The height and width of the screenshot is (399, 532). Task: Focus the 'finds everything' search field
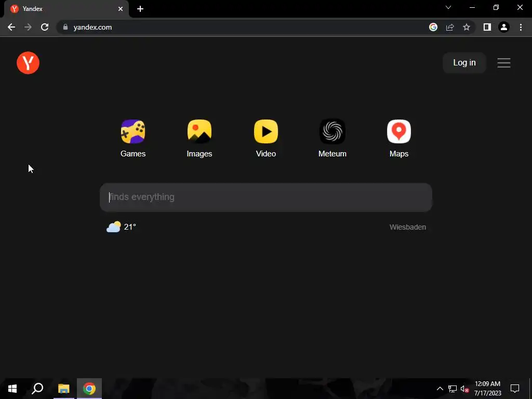click(266, 197)
